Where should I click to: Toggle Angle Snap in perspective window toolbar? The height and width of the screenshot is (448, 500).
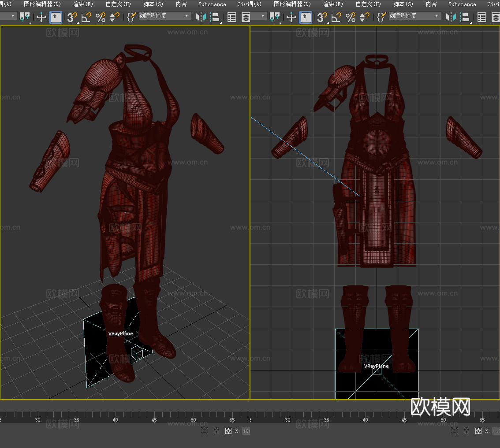point(86,17)
